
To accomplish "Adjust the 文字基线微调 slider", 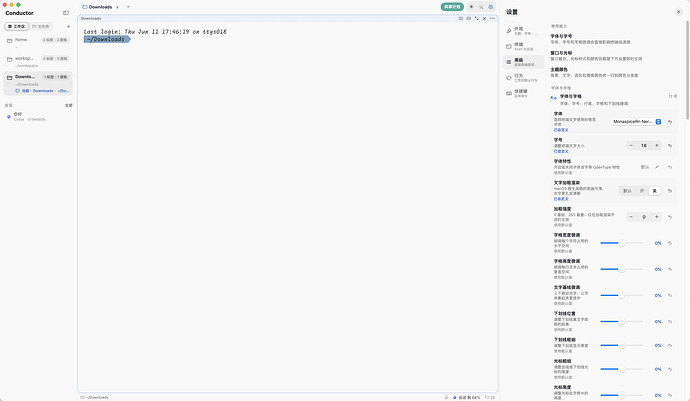I will click(x=621, y=295).
